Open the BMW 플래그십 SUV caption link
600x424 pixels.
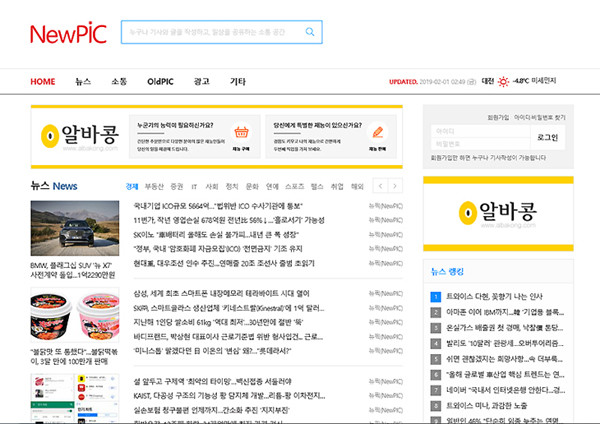[x=73, y=270]
